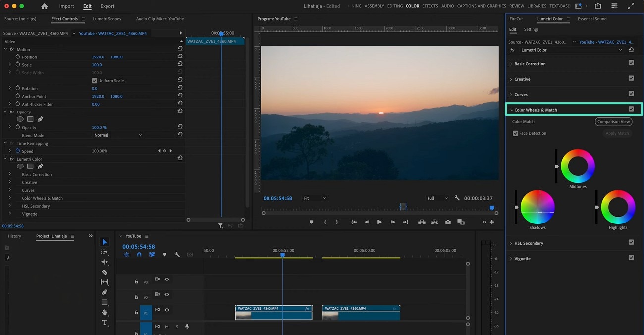This screenshot has height=335, width=644.
Task: Click the Comparison View button
Action: pyautogui.click(x=613, y=122)
